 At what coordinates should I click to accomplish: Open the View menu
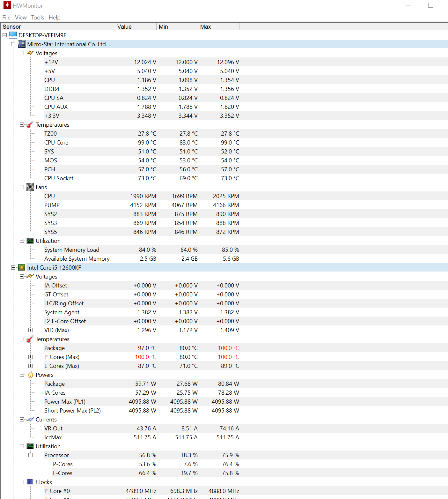(21, 18)
